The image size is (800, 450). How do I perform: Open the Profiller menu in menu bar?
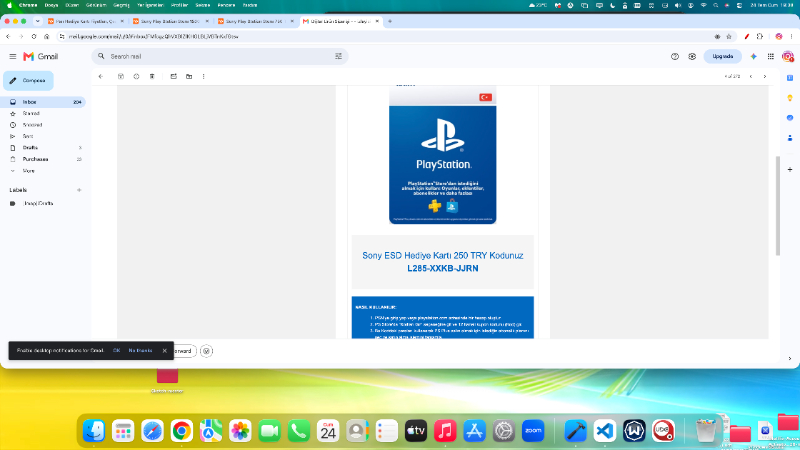[179, 5]
